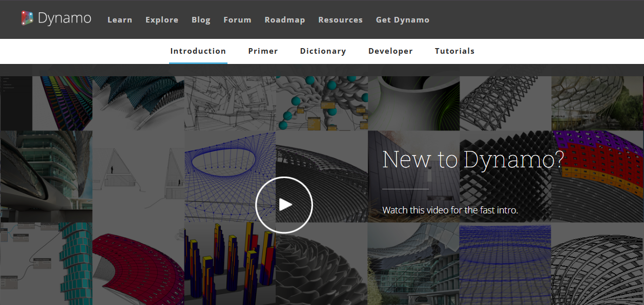Click the triangular A-frame section drawing thumbnail
This screenshot has height=305, width=644.
pos(138,177)
